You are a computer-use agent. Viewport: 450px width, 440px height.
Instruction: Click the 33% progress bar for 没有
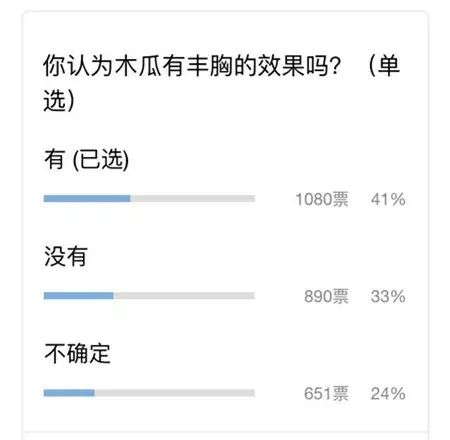click(149, 296)
